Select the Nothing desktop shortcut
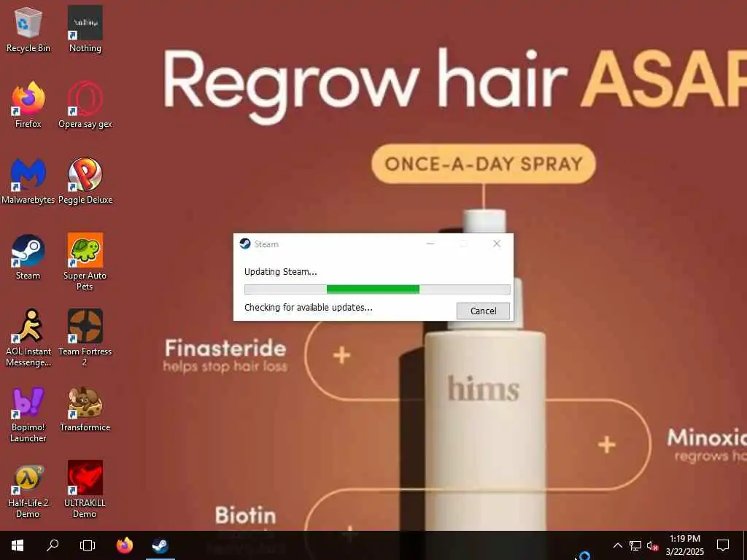This screenshot has width=747, height=560. (85, 29)
